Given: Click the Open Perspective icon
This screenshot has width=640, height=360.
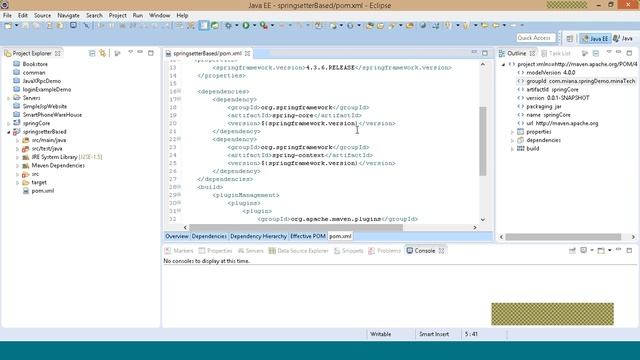Looking at the screenshot, I should click(570, 38).
